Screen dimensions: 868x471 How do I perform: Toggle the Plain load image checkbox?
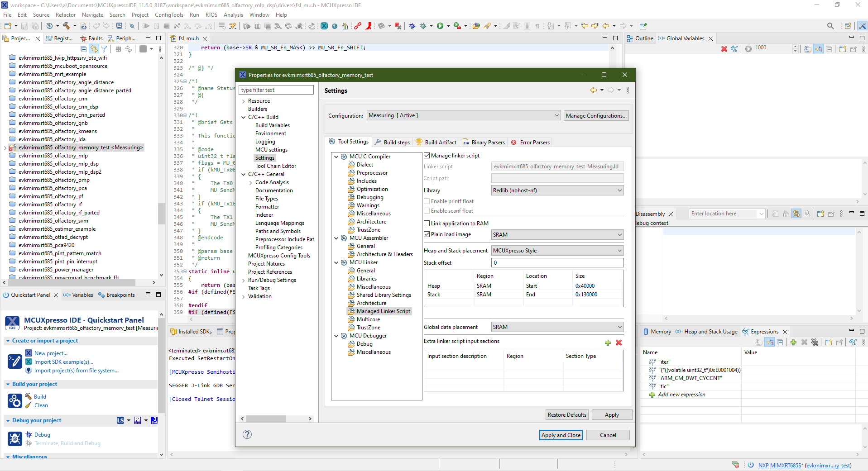click(427, 234)
